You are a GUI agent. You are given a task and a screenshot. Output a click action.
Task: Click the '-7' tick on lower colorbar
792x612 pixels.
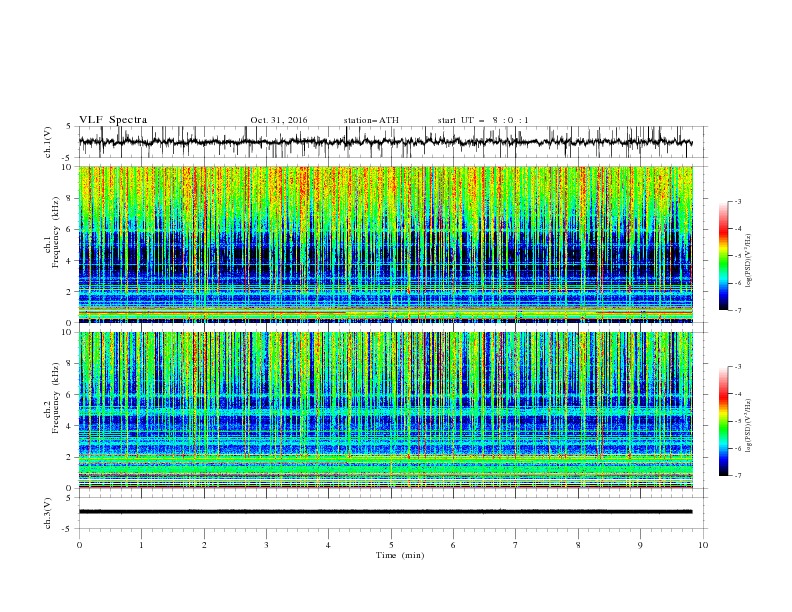point(737,475)
